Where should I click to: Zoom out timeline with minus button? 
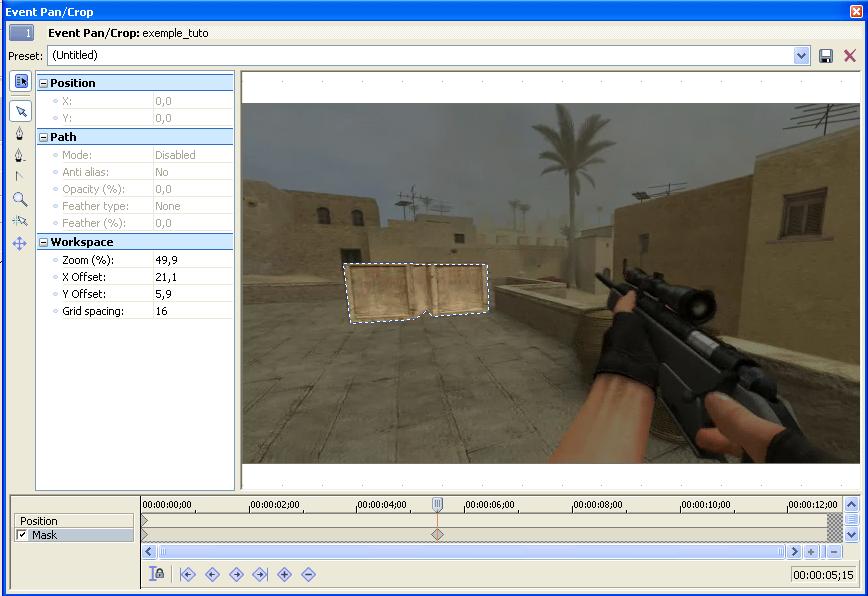834,552
